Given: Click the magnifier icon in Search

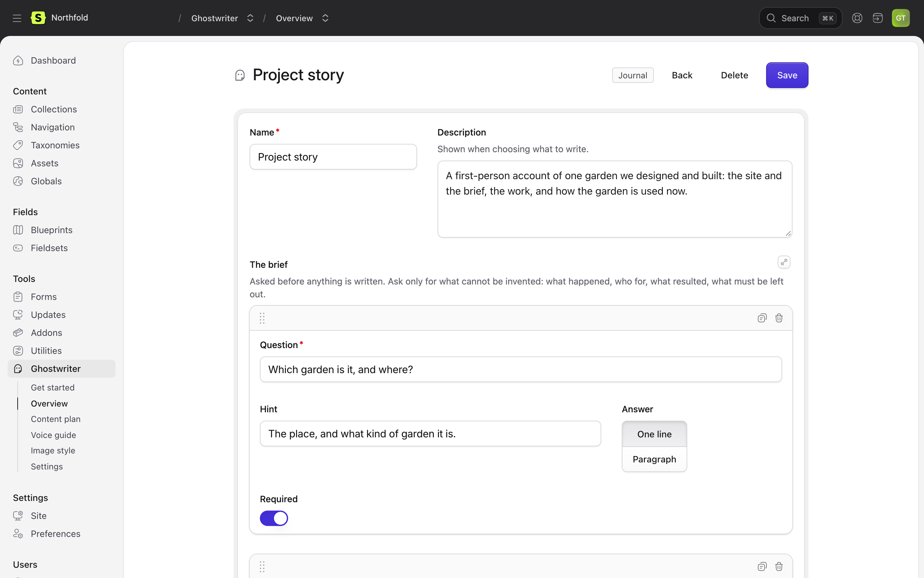Looking at the screenshot, I should 771,18.
